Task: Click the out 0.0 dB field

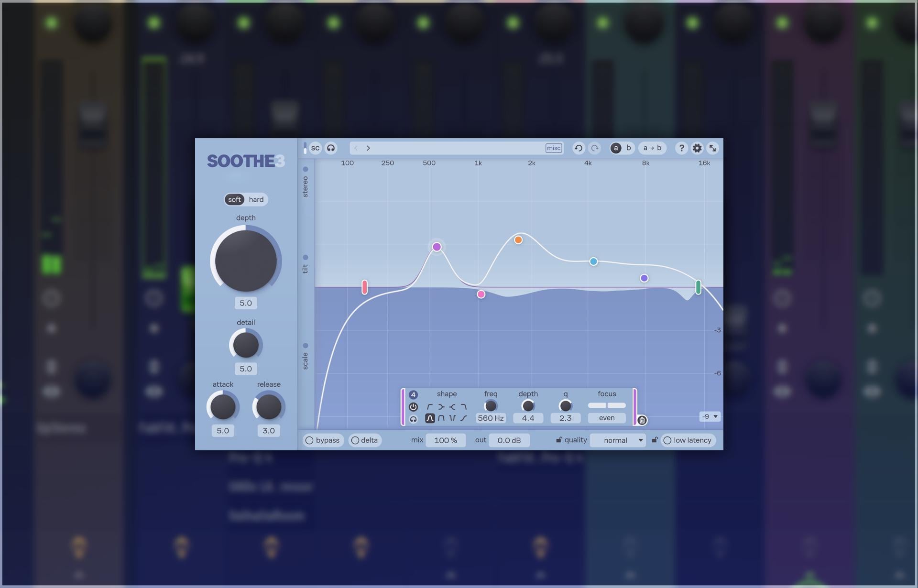Action: [x=509, y=440]
